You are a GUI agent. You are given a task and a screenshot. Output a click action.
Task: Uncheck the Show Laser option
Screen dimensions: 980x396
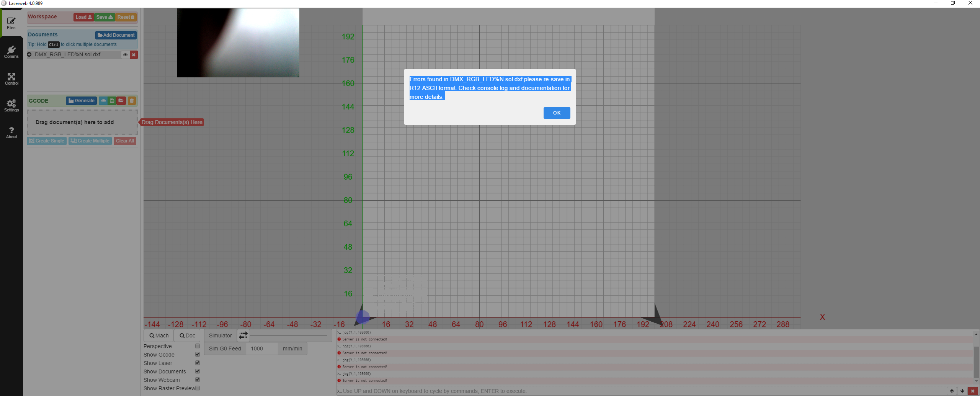198,362
